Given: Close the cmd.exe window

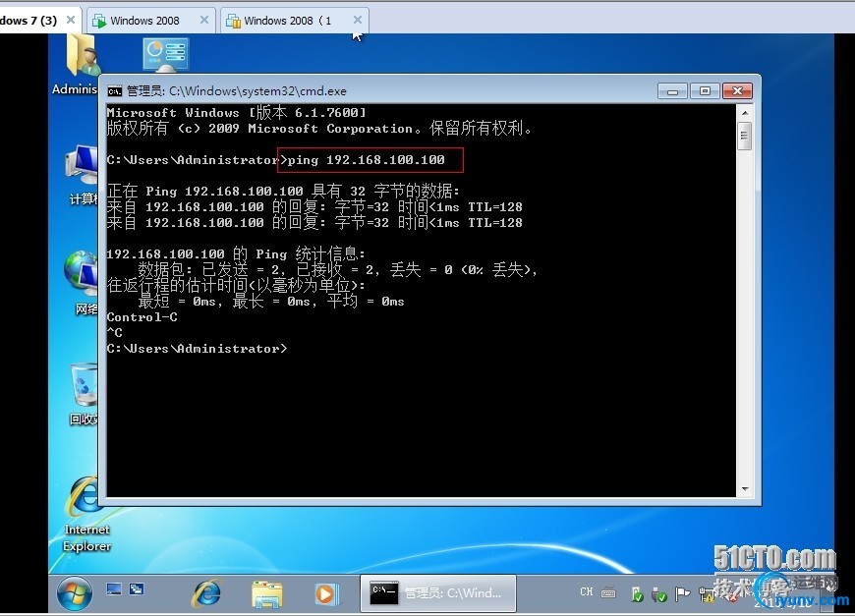Looking at the screenshot, I should 737,91.
